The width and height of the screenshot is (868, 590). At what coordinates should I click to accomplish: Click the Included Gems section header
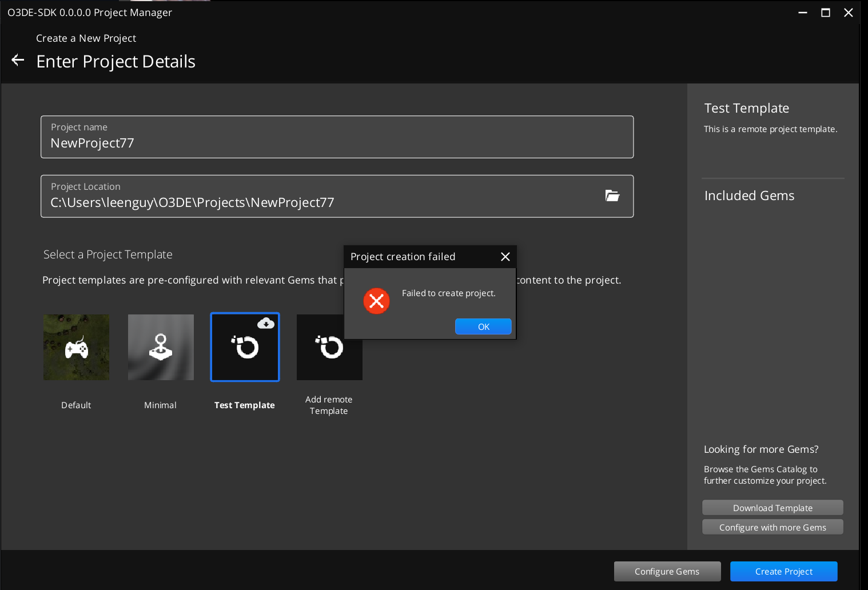749,196
